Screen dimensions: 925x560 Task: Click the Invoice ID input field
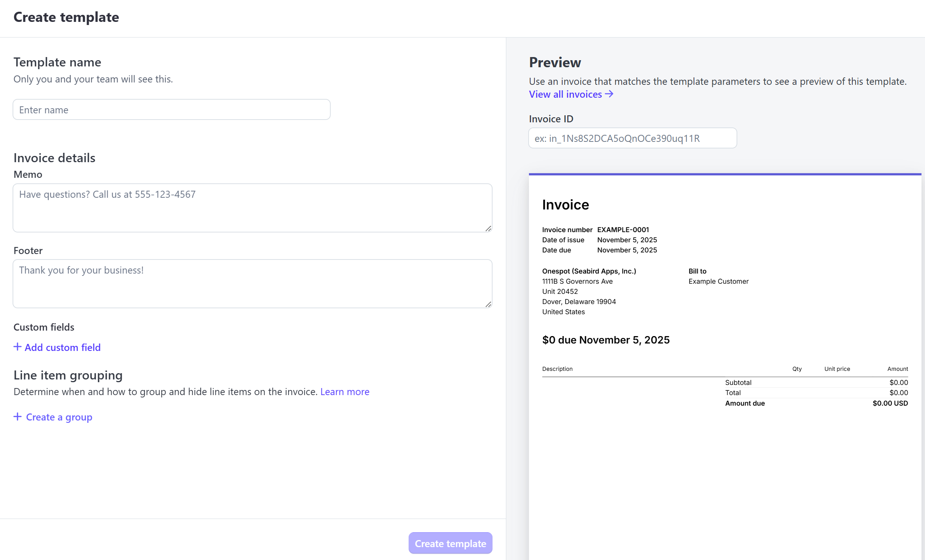[632, 138]
